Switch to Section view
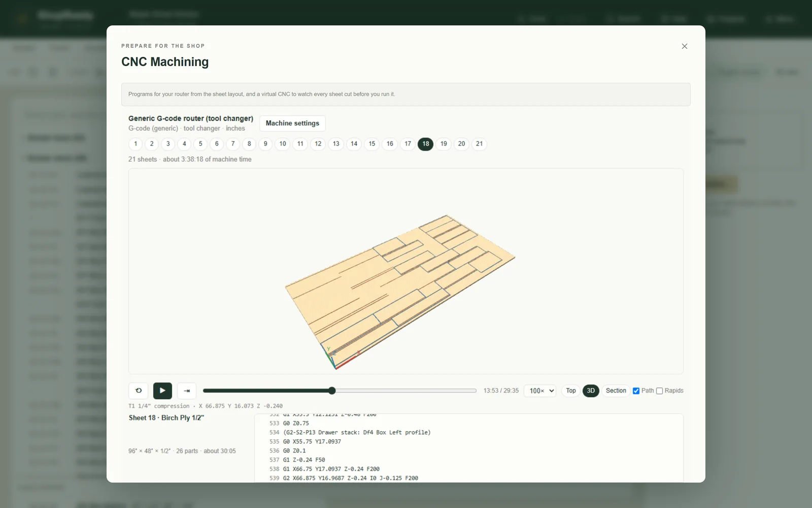Viewport: 812px width, 508px height. coord(616,391)
